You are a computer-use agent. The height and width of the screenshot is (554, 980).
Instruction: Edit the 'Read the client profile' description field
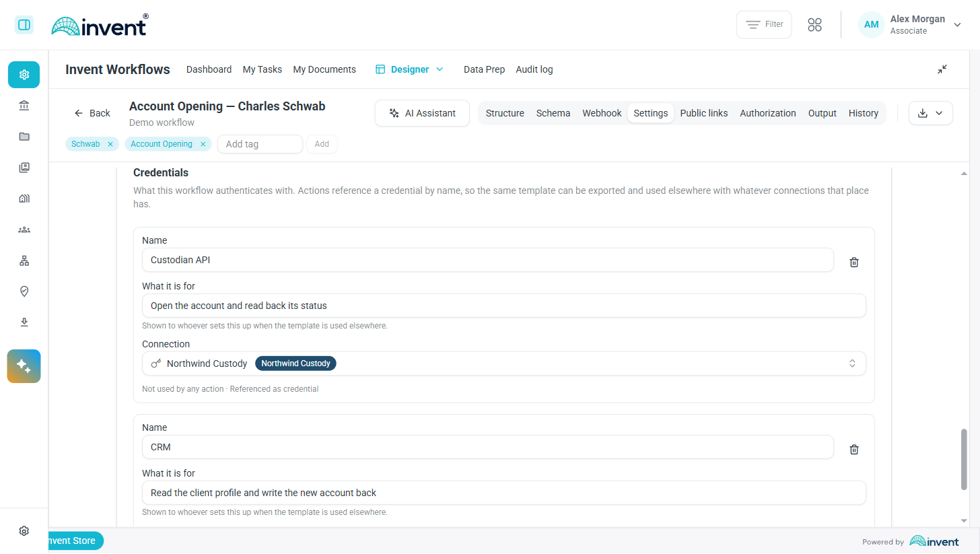tap(504, 493)
